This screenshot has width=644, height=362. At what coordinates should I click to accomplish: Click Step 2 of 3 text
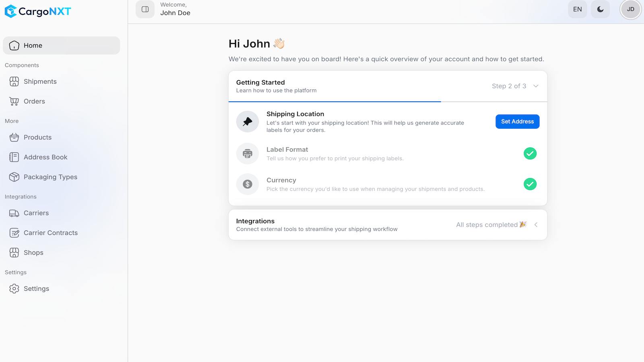509,86
